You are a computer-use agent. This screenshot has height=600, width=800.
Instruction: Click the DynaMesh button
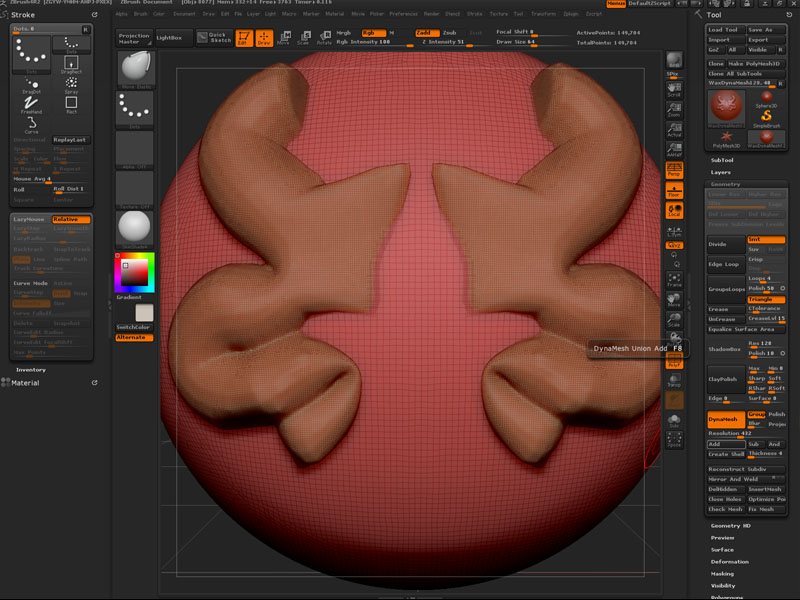(x=726, y=419)
